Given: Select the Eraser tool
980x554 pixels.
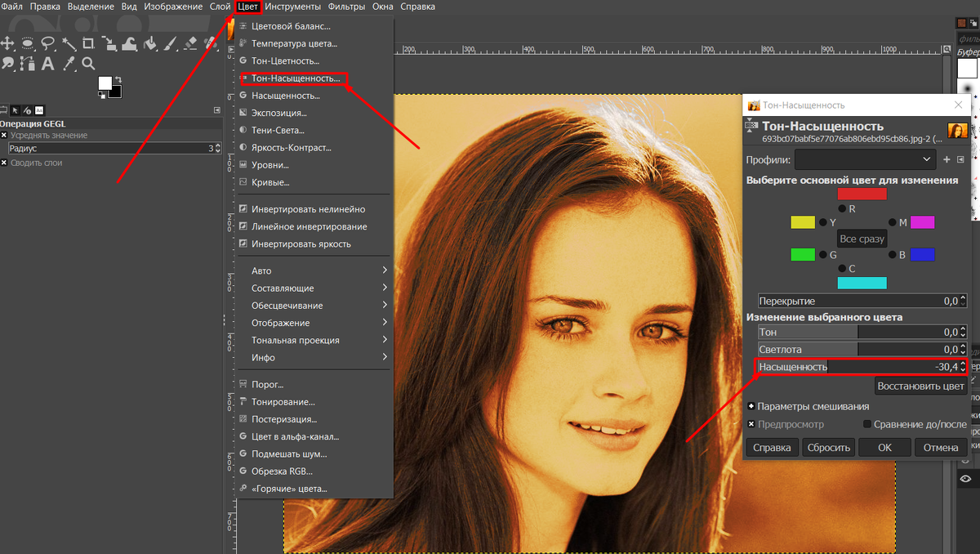Looking at the screenshot, I should tap(191, 43).
